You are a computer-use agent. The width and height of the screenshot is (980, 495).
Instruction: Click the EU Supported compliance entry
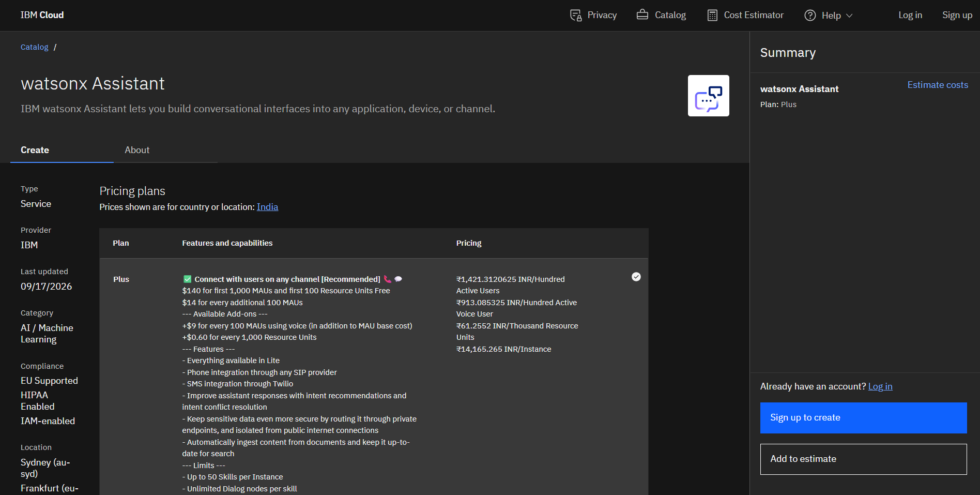tap(49, 381)
